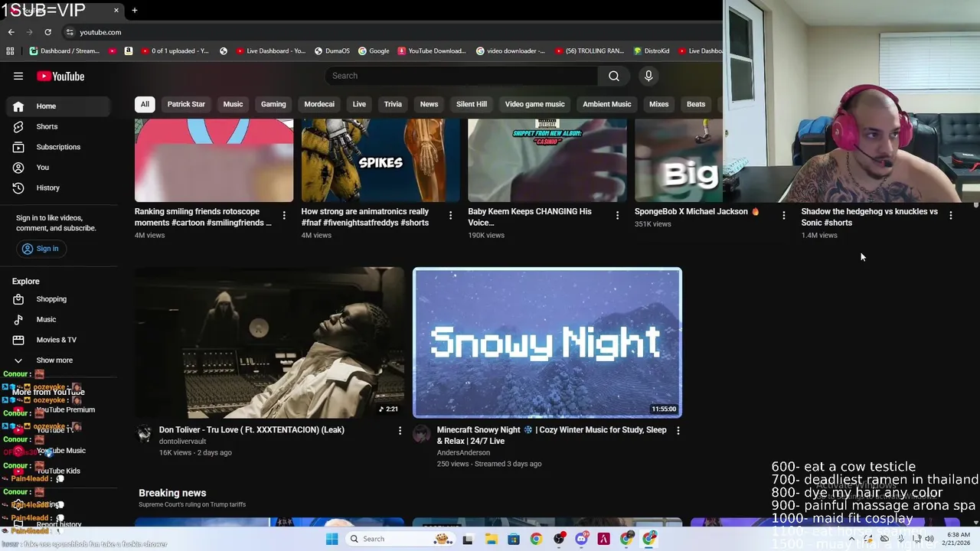Screen dimensions: 980x551
Task: Open Shorts in the sidebar
Action: (58, 126)
